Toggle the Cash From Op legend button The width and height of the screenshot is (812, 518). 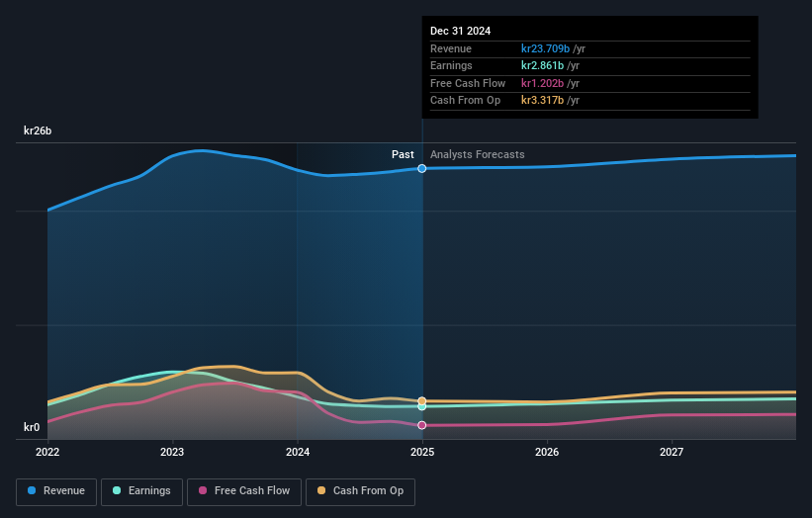click(360, 491)
